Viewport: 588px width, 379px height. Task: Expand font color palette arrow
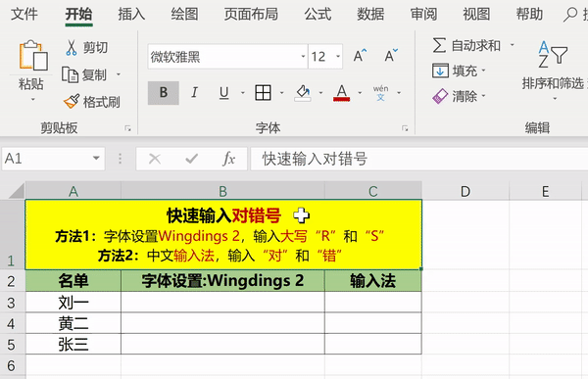(360, 93)
